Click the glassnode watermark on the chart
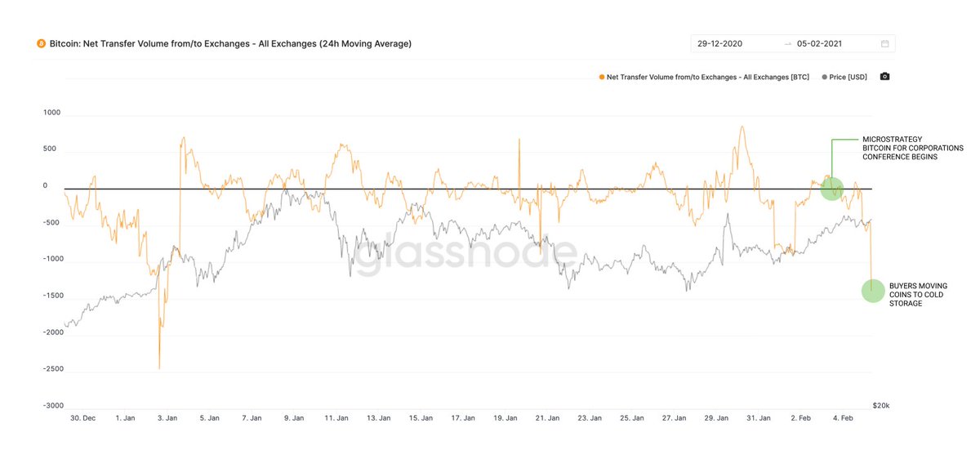This screenshot has width=980, height=450. tap(465, 256)
